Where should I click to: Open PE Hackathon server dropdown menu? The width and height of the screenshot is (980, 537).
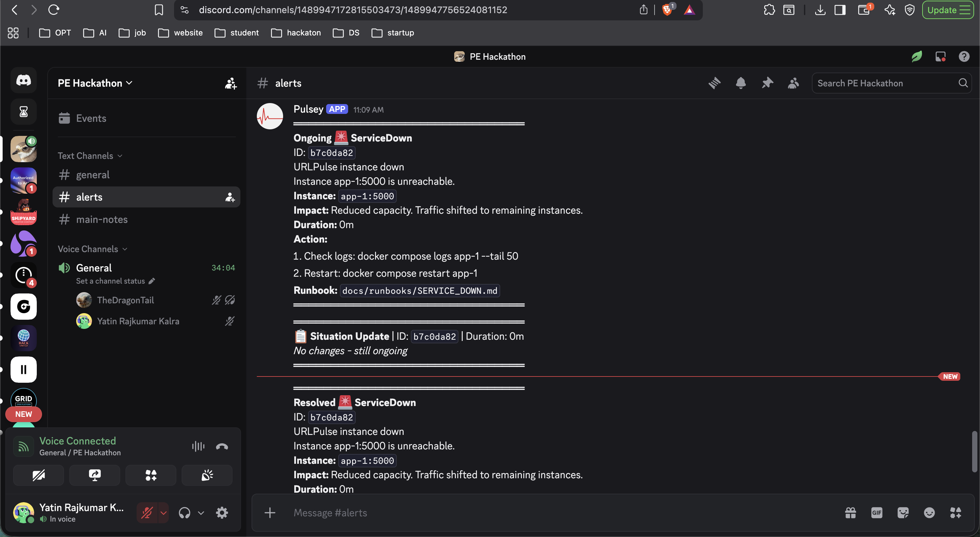click(x=95, y=83)
